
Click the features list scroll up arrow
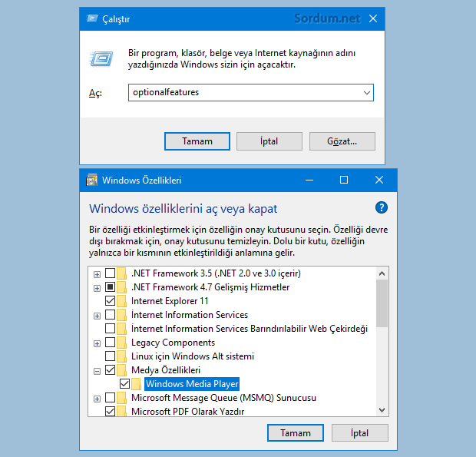coord(382,273)
